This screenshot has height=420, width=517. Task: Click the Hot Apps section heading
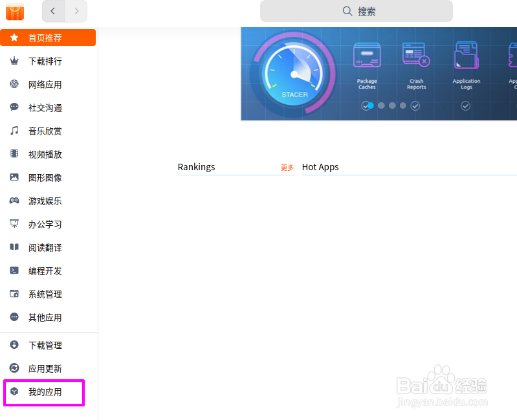point(320,167)
